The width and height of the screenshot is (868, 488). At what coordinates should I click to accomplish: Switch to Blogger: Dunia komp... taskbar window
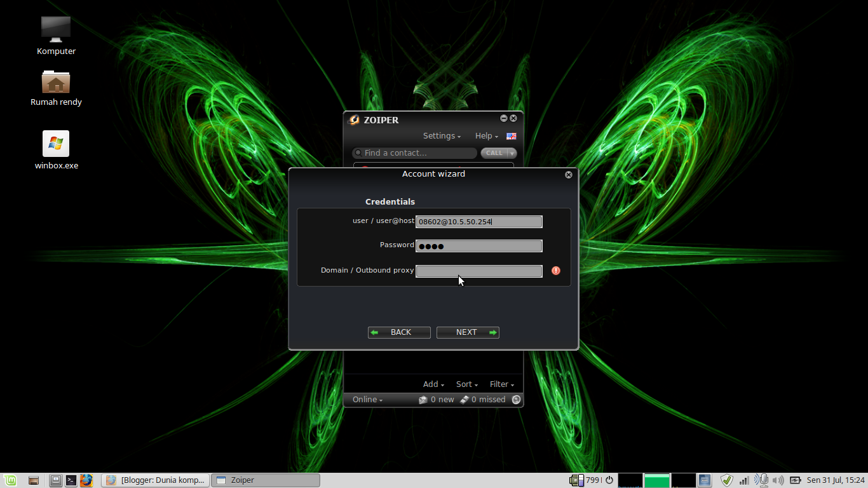click(x=155, y=480)
